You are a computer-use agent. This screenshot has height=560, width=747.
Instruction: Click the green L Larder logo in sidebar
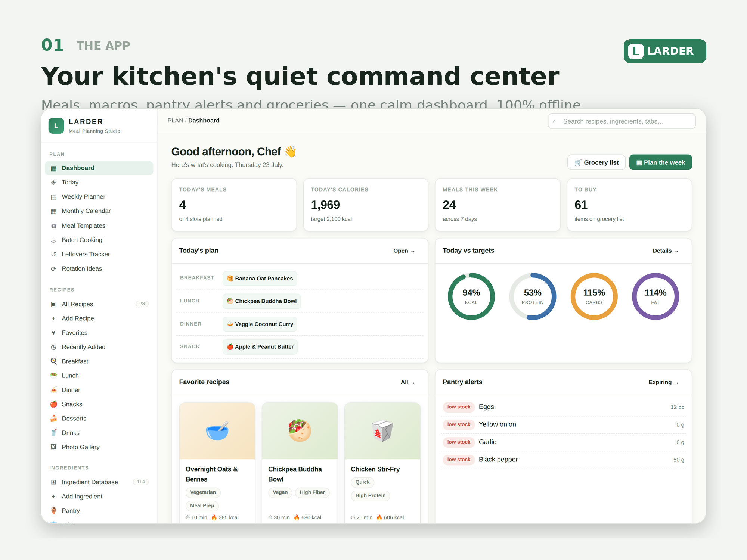click(56, 126)
